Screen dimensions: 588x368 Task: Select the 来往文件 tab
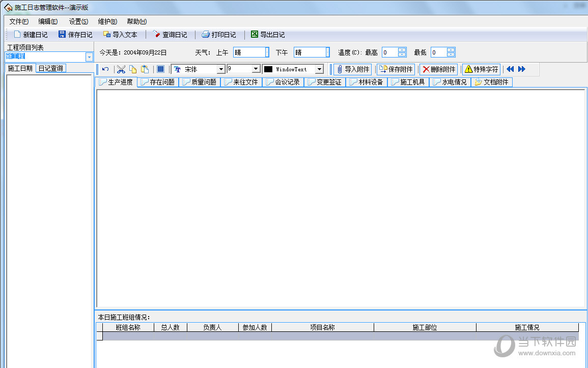[241, 82]
